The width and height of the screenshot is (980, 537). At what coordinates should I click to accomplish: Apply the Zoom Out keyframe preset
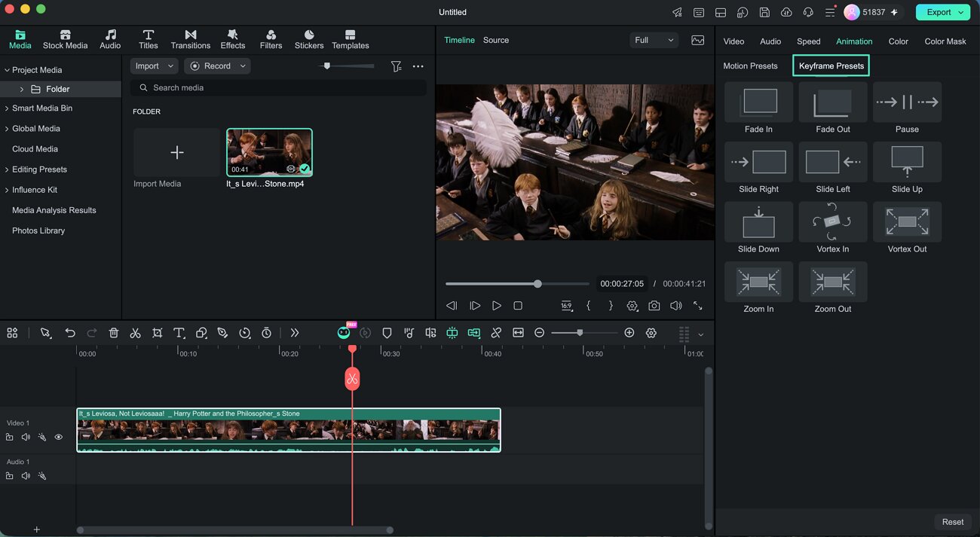(833, 288)
